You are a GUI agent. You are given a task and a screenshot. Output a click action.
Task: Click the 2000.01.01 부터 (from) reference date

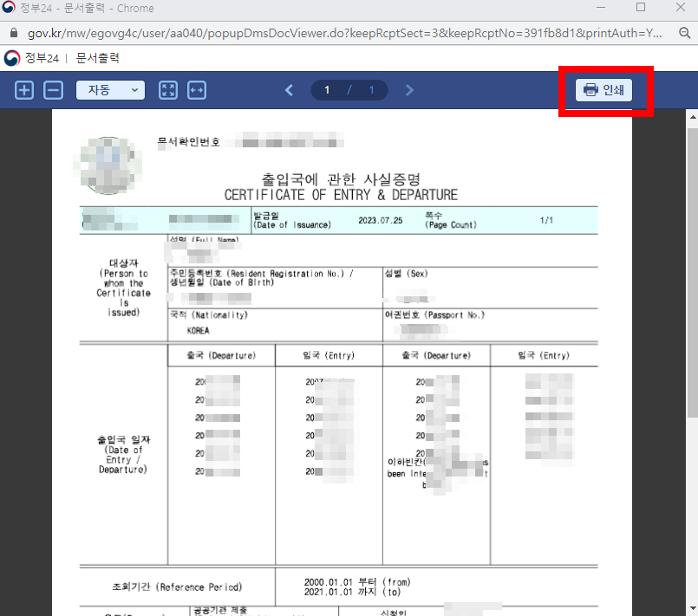tap(357, 582)
